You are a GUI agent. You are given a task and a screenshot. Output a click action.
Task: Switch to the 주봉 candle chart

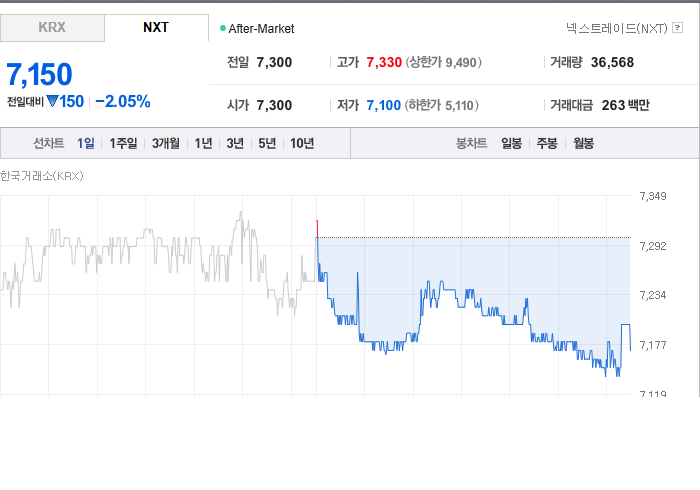(x=547, y=143)
